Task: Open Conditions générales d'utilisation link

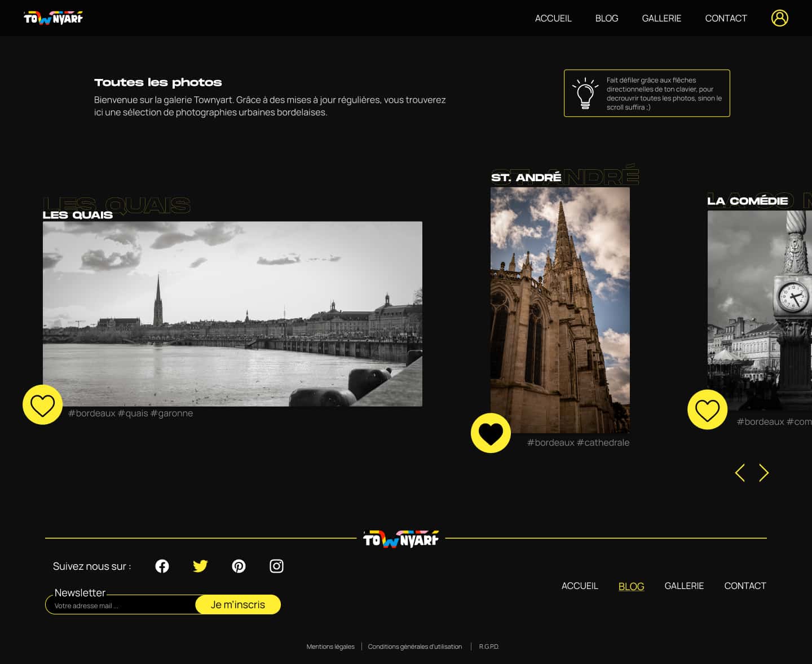Action: (415, 647)
